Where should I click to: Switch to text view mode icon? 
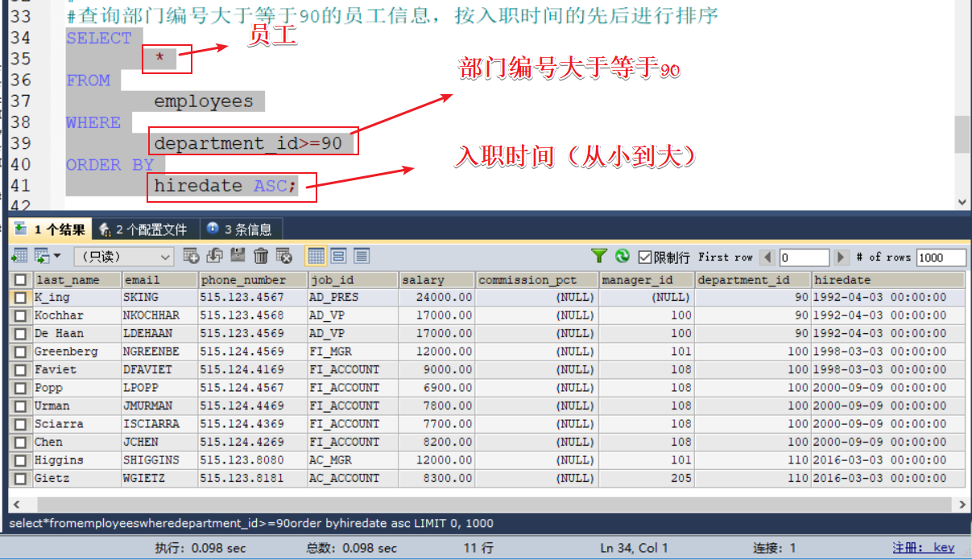362,257
